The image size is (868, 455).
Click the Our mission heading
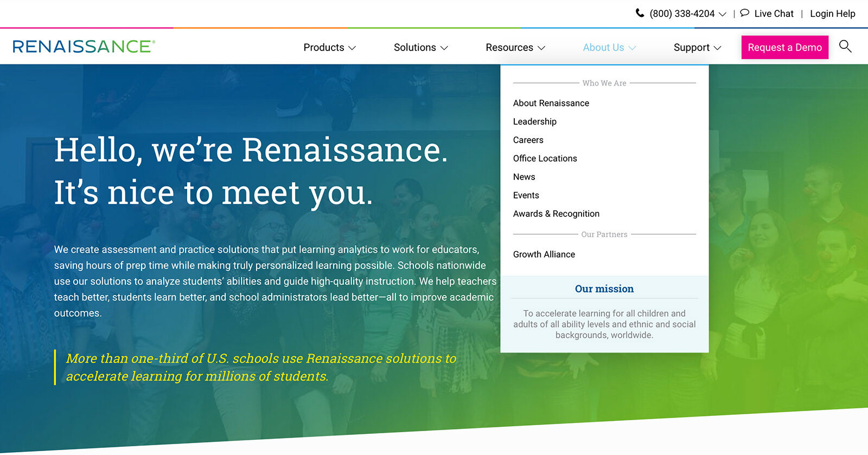604,289
